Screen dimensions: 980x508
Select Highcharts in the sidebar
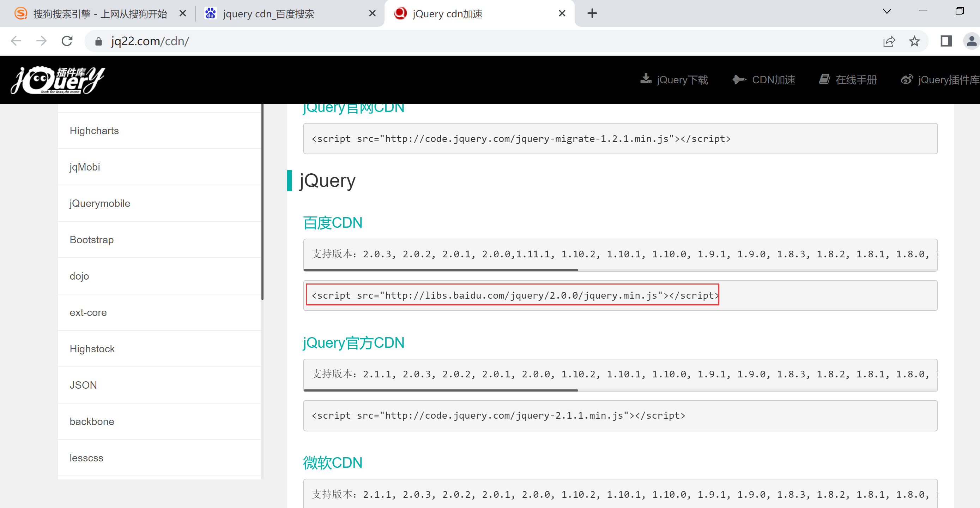[159, 131]
